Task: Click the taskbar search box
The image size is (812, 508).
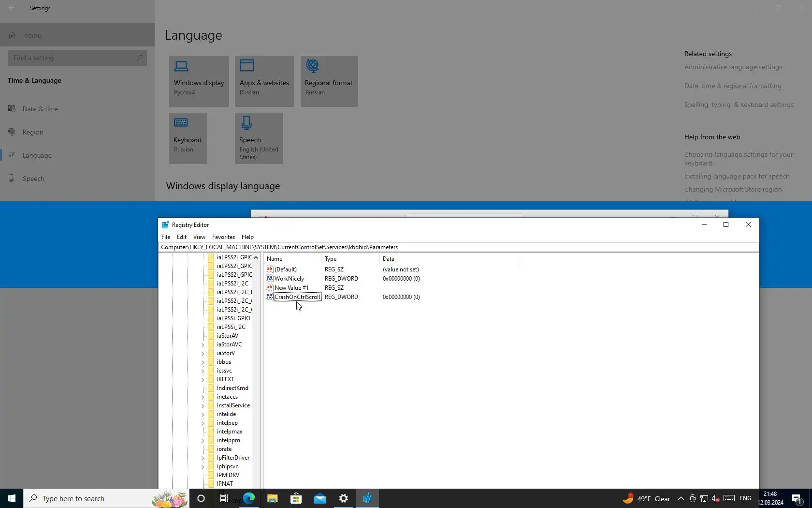Action: tap(106, 498)
